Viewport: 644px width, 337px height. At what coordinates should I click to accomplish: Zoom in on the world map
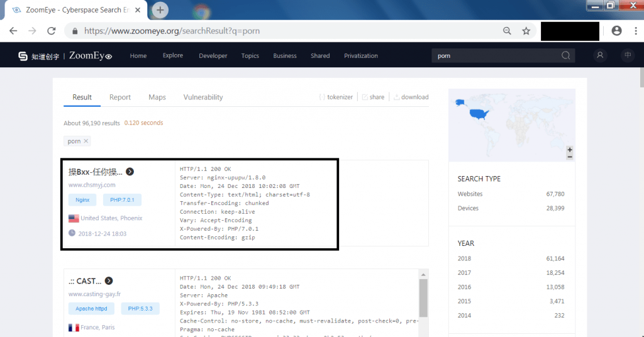point(570,150)
